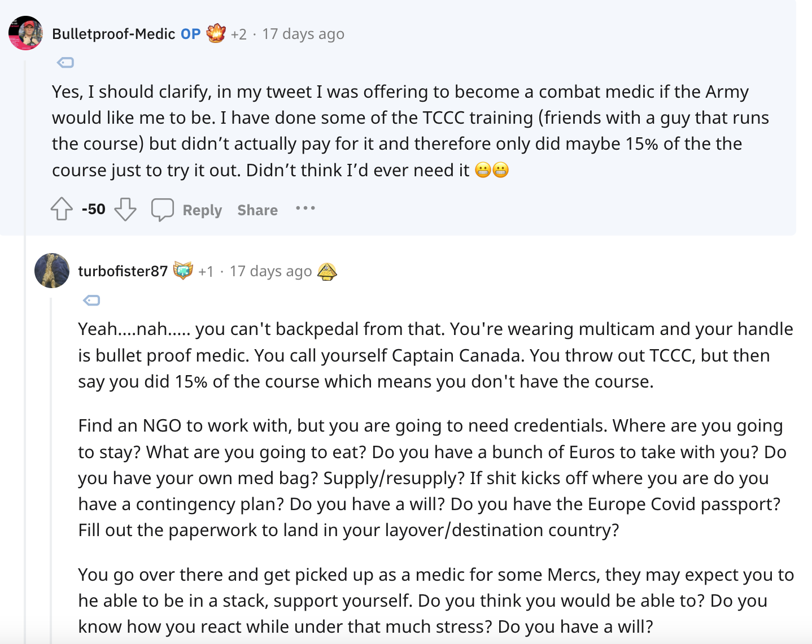Screen dimensions: 812x644
Task: Downvote Bulletproof-Medic's comment
Action: coord(125,209)
